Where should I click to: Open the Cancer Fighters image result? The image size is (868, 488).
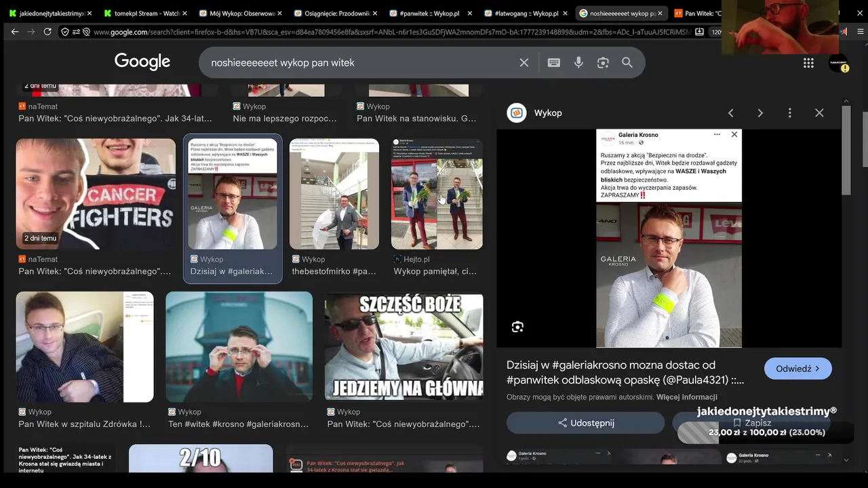tap(96, 194)
